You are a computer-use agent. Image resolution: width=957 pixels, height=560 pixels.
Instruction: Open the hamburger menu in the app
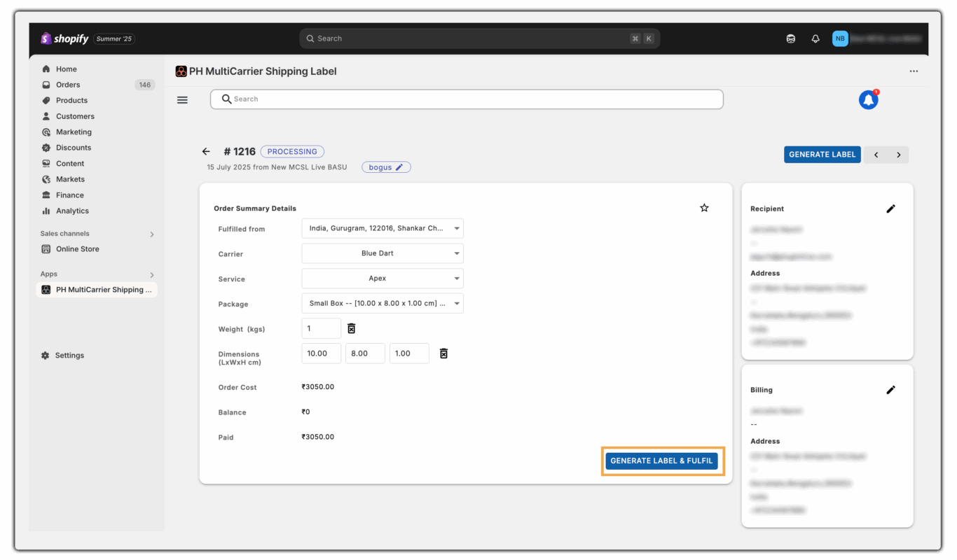pos(182,100)
